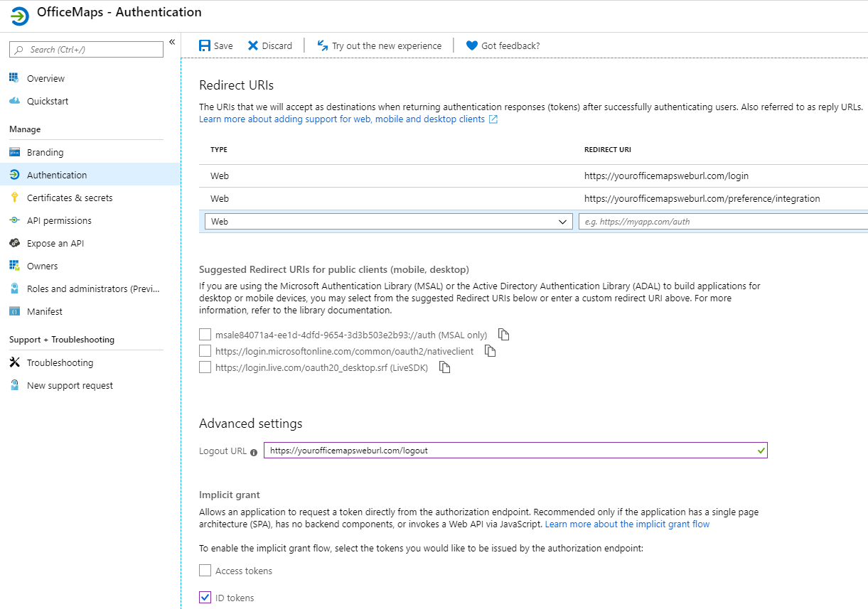The width and height of the screenshot is (868, 609).
Task: Click the Certificates & secrets key icon
Action: (14, 198)
